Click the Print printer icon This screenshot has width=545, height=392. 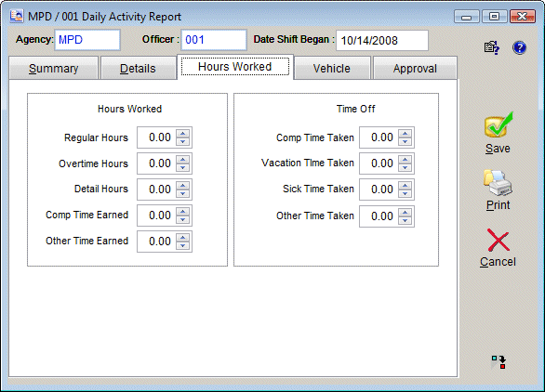[x=498, y=183]
